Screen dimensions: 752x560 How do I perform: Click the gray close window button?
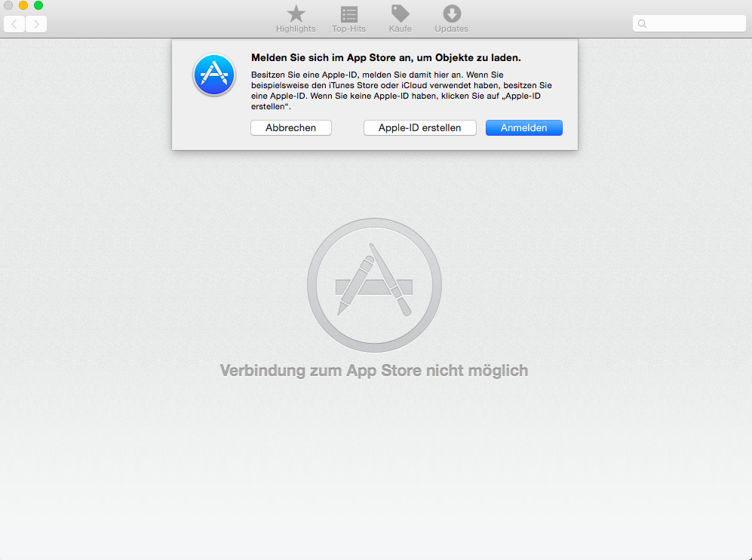(8, 5)
